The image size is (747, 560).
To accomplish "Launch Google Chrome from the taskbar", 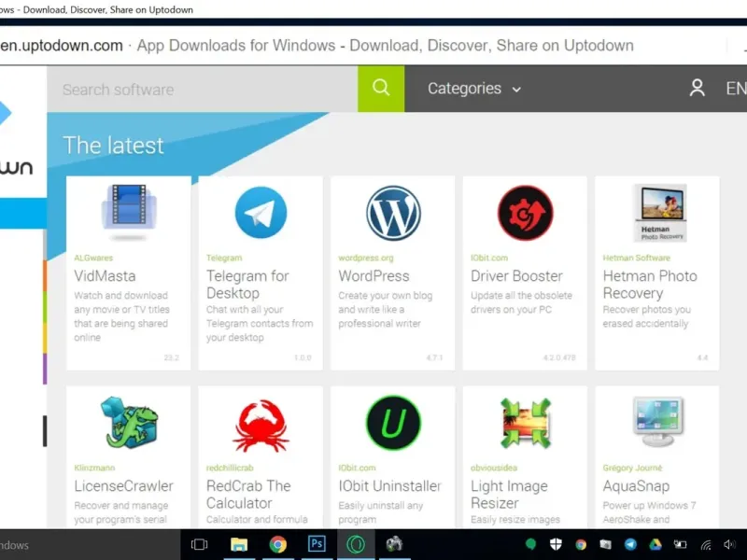I will (x=277, y=544).
